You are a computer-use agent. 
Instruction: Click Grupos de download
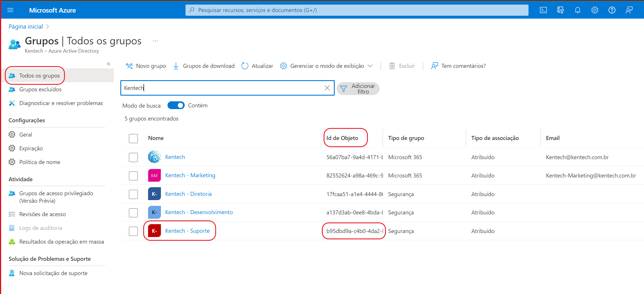204,66
